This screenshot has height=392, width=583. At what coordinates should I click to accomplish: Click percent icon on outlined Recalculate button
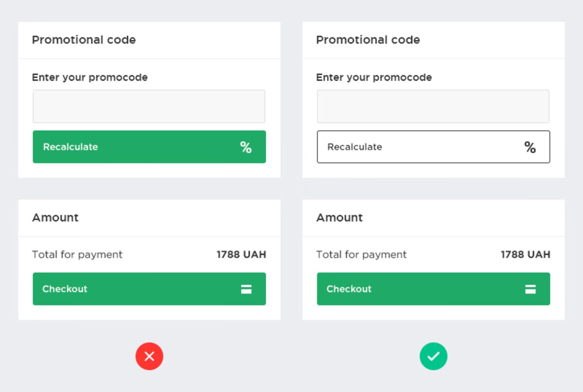pos(530,147)
